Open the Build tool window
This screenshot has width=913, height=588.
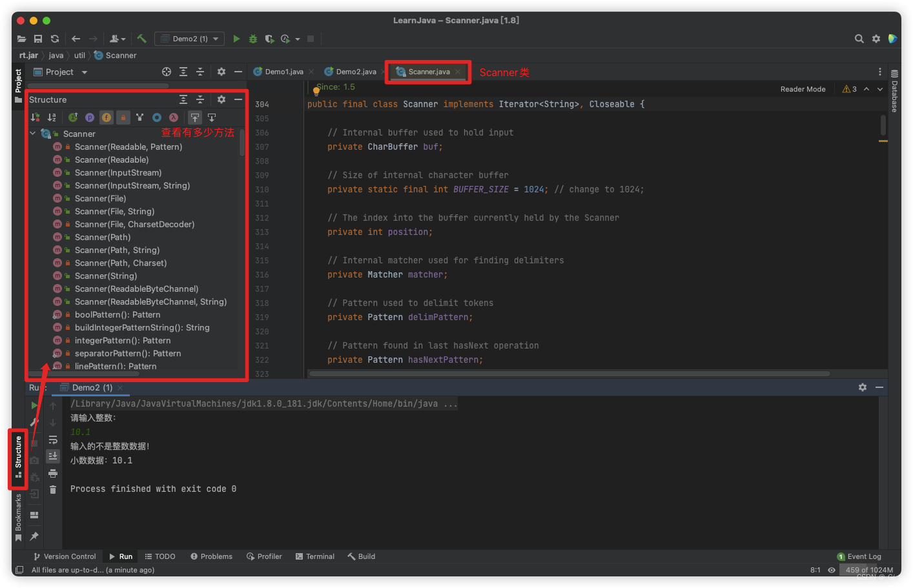362,556
